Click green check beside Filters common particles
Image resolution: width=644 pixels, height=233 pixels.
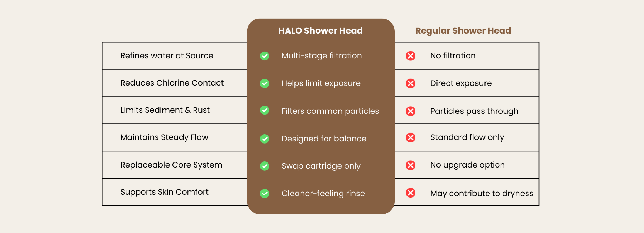coord(265,110)
